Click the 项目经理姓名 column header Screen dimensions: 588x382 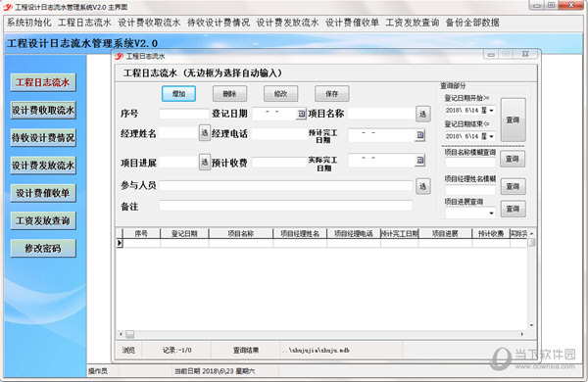[x=300, y=233]
